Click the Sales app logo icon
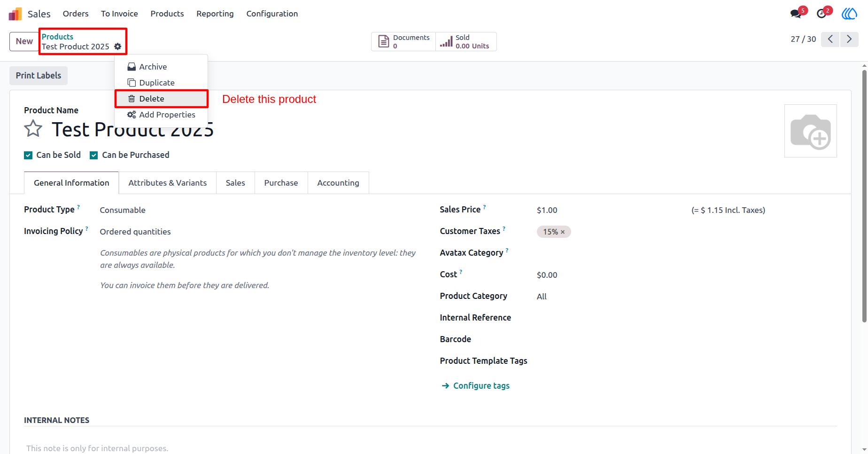The image size is (868, 454). [15, 14]
